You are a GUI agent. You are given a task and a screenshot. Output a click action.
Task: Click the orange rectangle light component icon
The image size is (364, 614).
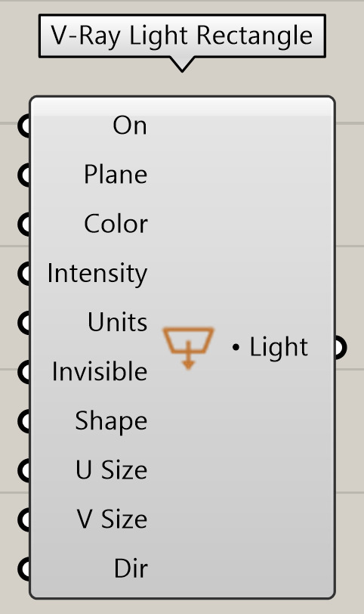pos(189,348)
